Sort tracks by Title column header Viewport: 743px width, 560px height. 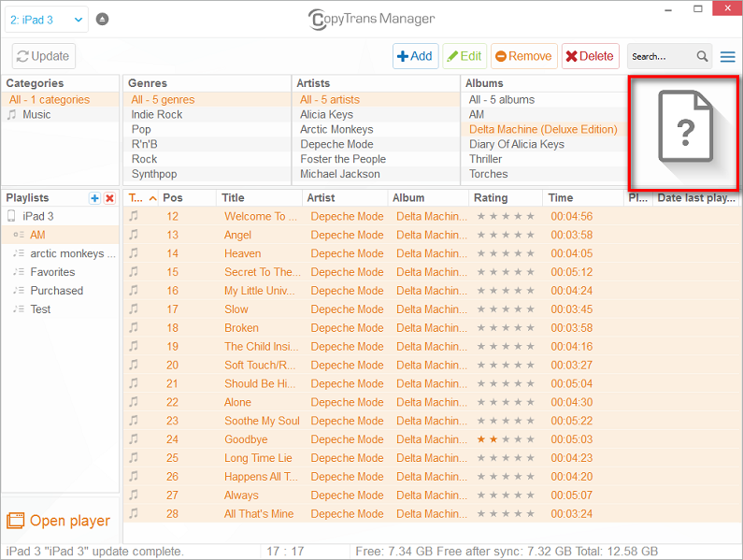tap(234, 198)
